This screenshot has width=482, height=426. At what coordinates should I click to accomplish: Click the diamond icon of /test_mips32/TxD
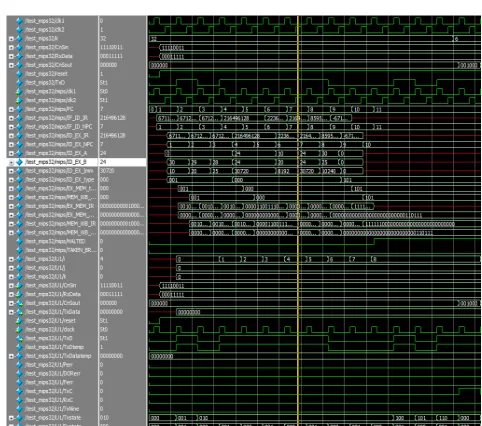19,82
